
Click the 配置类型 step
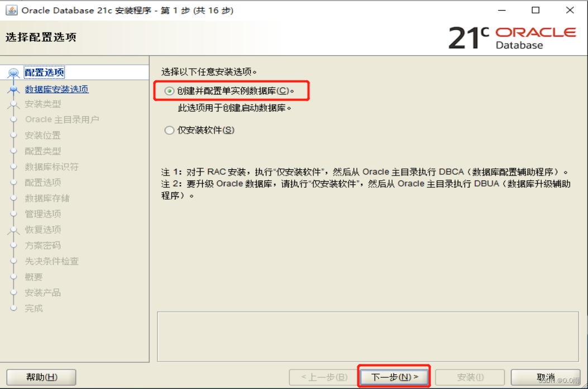[x=43, y=151]
